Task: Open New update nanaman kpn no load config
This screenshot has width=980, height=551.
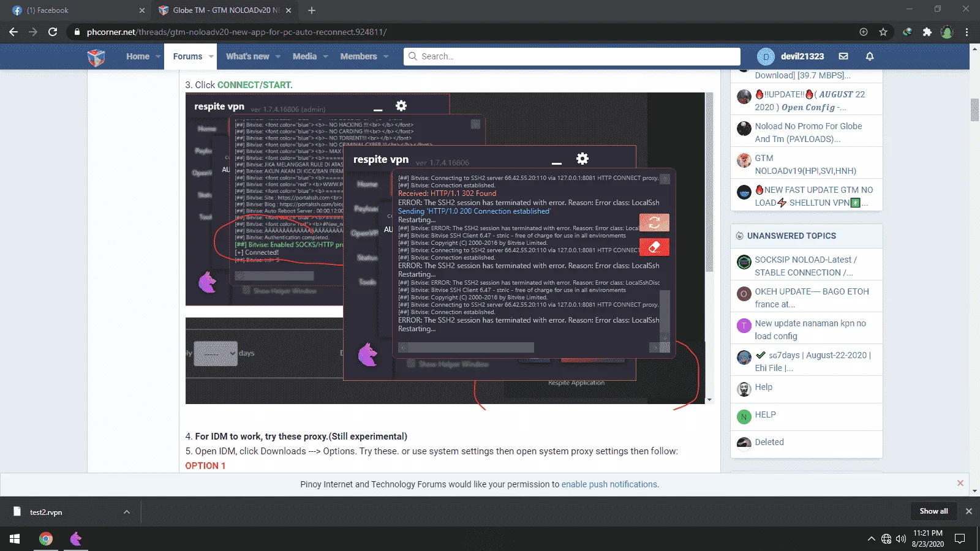Action: point(810,329)
